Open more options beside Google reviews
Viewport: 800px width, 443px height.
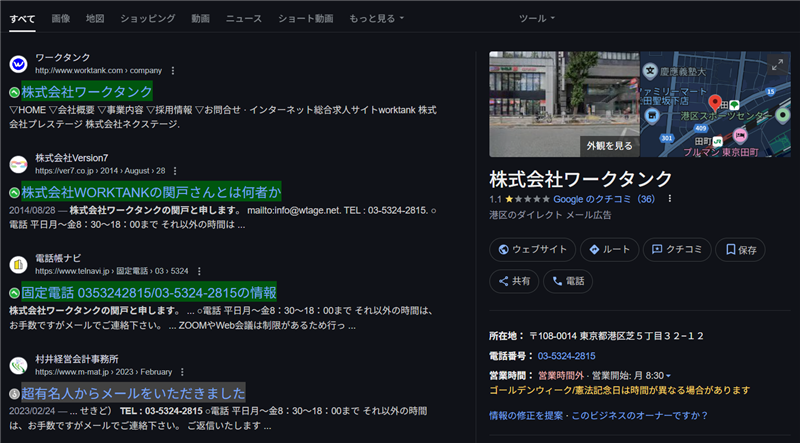[670, 199]
